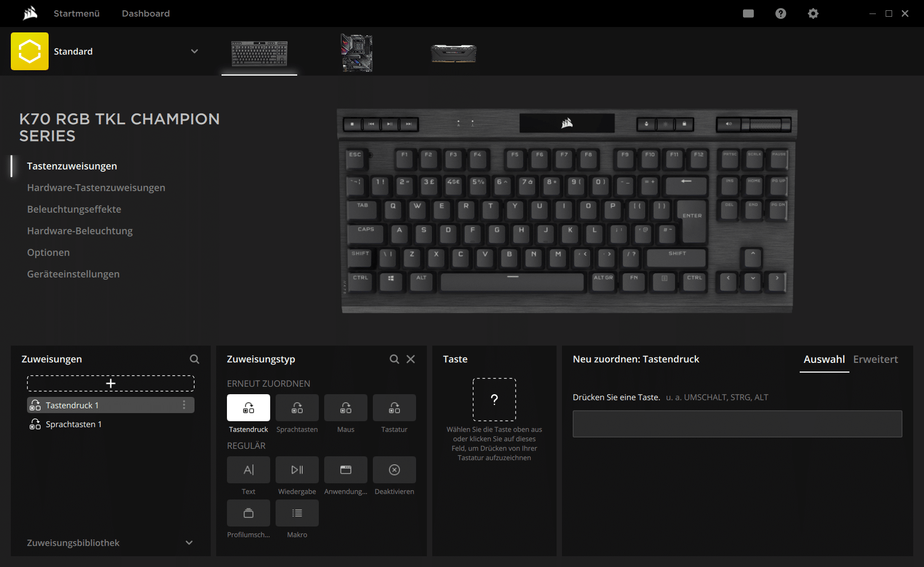Open Beleuchtungseffekte in the sidebar
The height and width of the screenshot is (567, 924).
74,209
